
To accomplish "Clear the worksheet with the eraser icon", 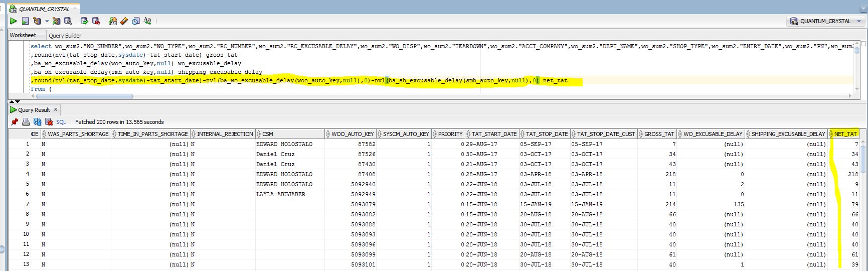I will tap(124, 21).
